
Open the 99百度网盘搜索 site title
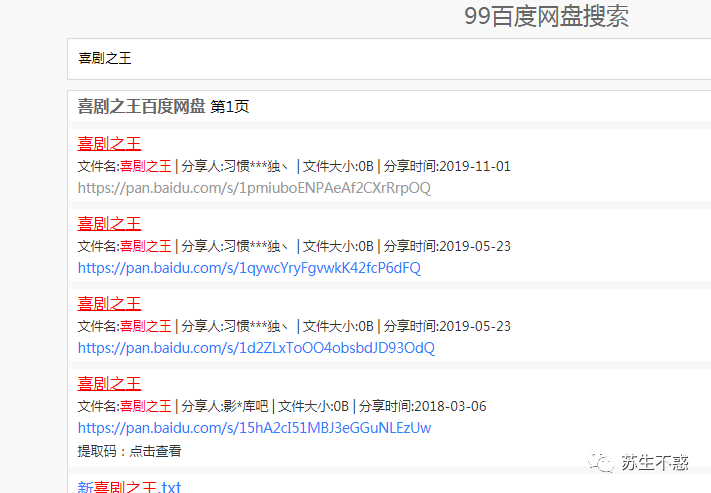point(546,16)
